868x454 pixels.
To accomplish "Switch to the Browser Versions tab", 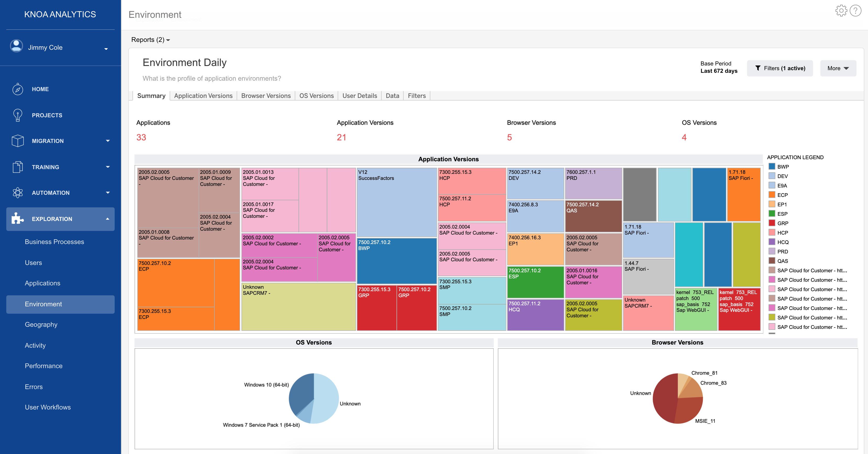I will click(x=265, y=96).
